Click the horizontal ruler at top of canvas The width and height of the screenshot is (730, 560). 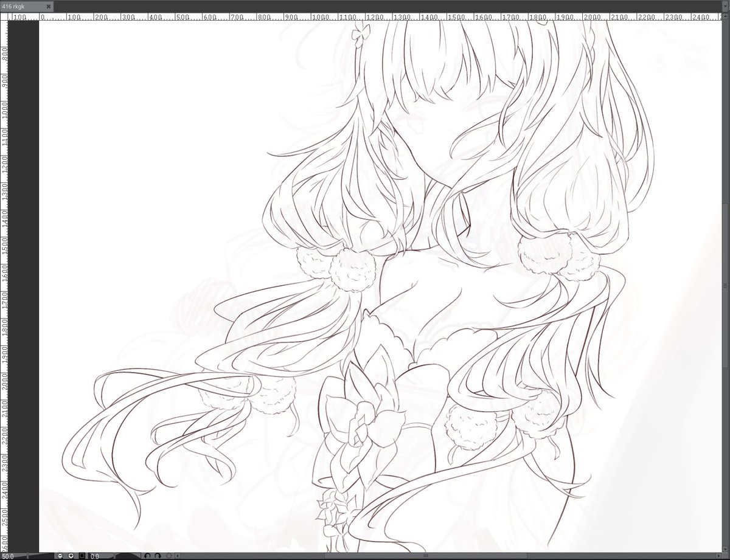[x=365, y=16]
